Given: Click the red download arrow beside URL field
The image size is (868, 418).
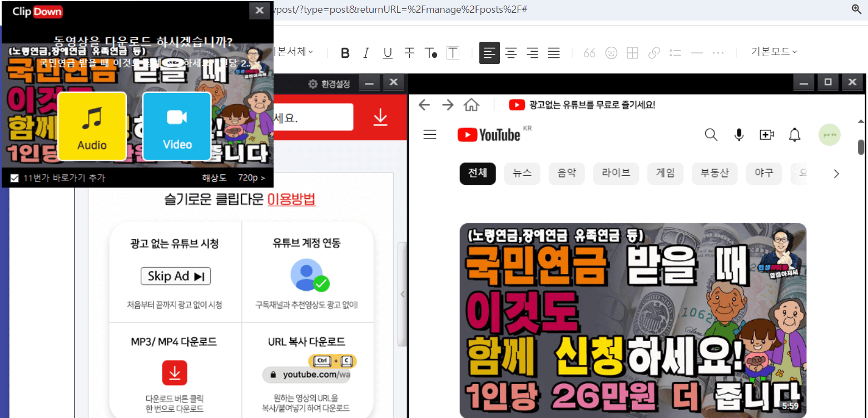Looking at the screenshot, I should tap(380, 117).
